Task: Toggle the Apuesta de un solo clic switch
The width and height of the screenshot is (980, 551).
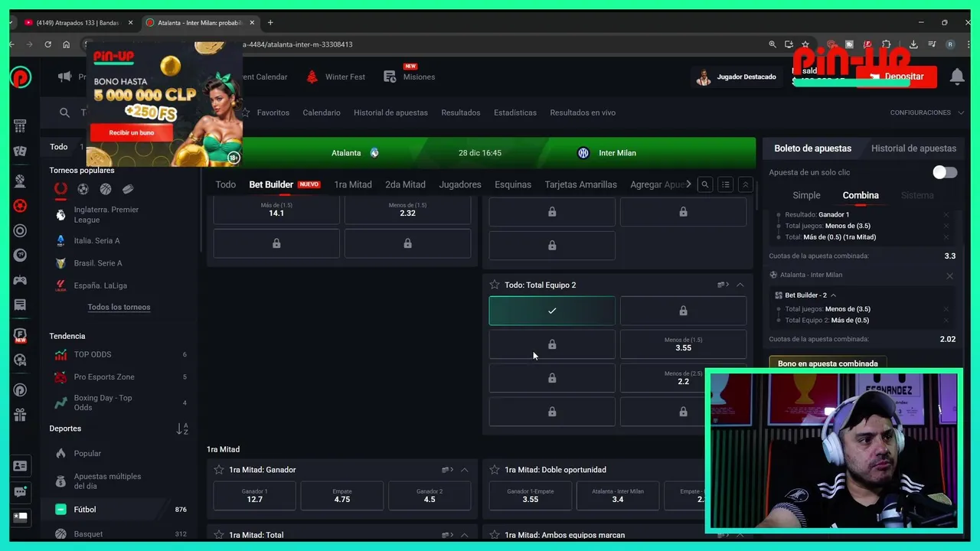Action: coord(945,172)
